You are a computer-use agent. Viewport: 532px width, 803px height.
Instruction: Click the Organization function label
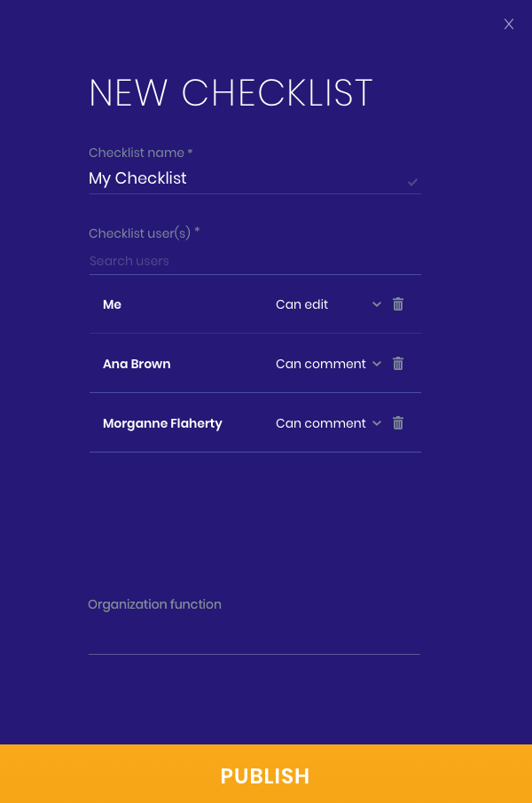pyautogui.click(x=154, y=604)
